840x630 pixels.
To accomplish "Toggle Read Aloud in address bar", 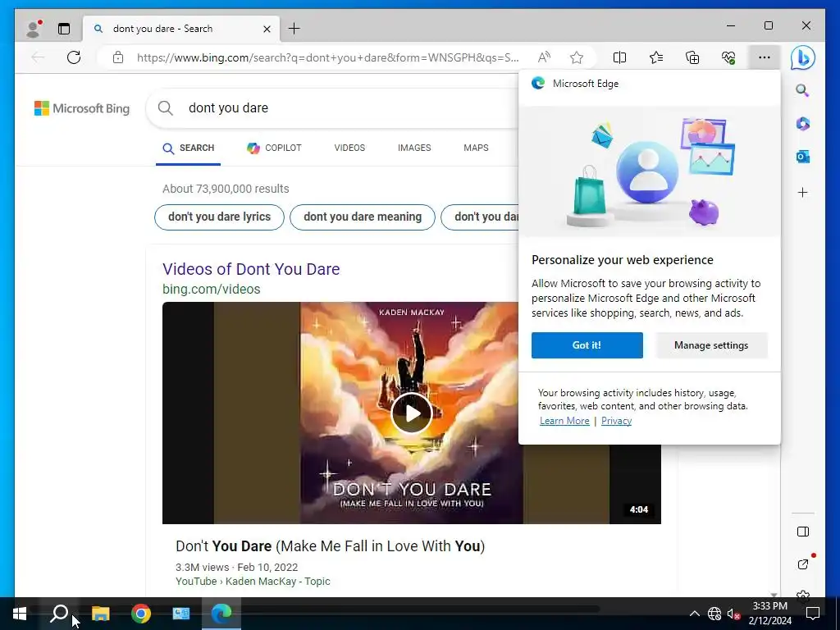I will [544, 57].
